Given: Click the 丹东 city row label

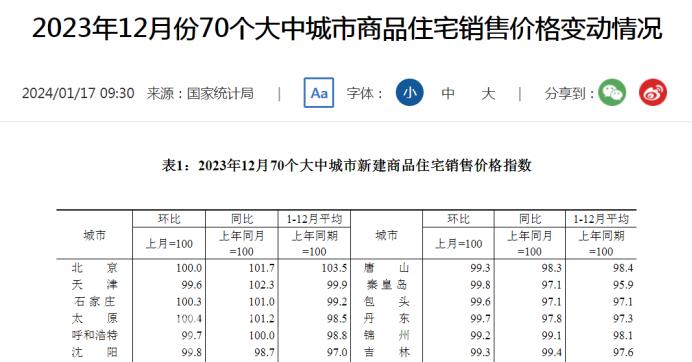Looking at the screenshot, I should 387,318.
